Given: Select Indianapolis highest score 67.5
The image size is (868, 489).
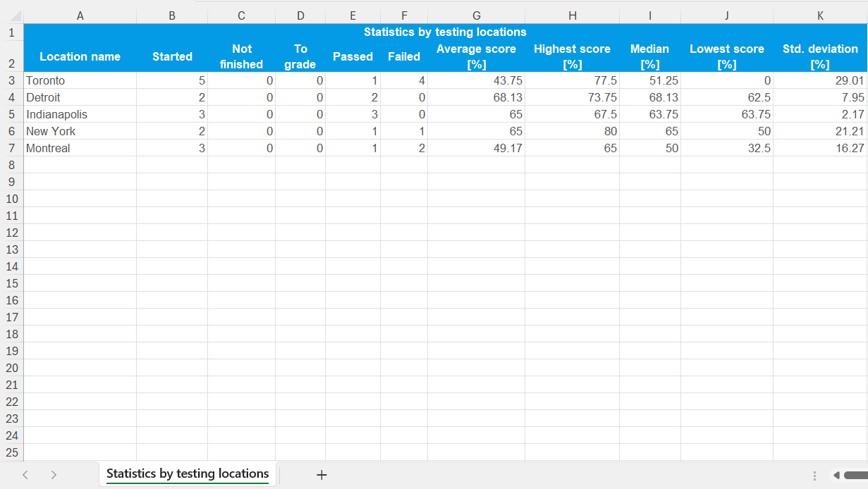Looking at the screenshot, I should click(572, 114).
